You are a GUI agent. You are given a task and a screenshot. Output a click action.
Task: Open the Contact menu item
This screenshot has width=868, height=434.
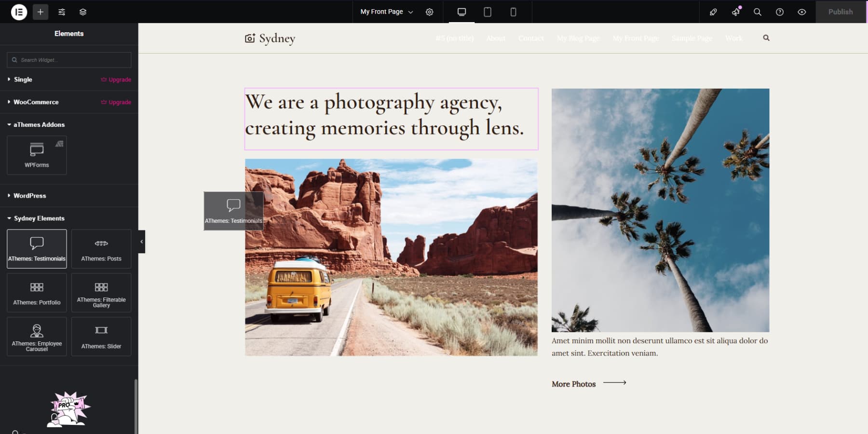531,38
